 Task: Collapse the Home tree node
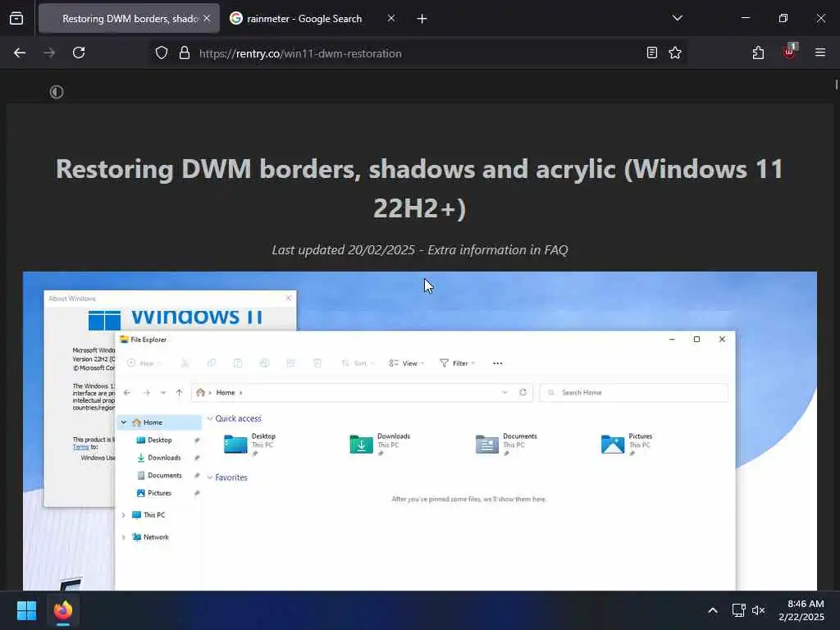coord(124,422)
